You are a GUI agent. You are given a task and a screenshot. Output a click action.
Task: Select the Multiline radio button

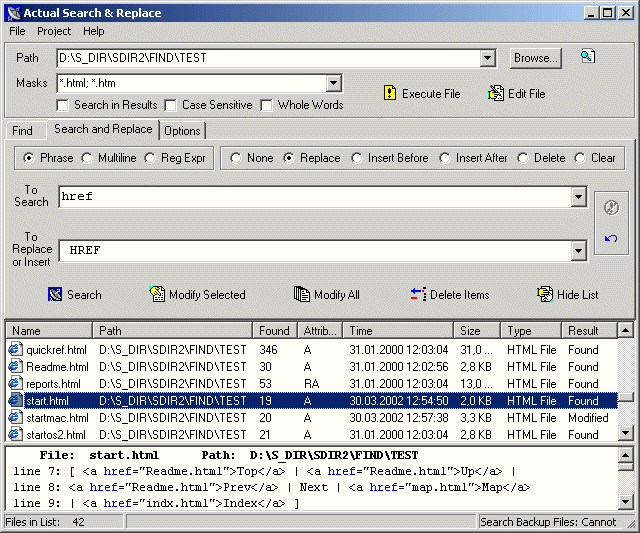(87, 158)
